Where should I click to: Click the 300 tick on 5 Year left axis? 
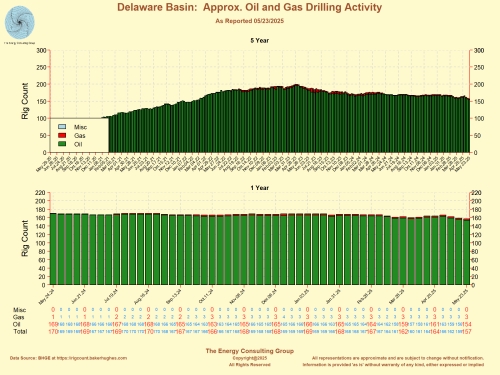click(x=41, y=51)
